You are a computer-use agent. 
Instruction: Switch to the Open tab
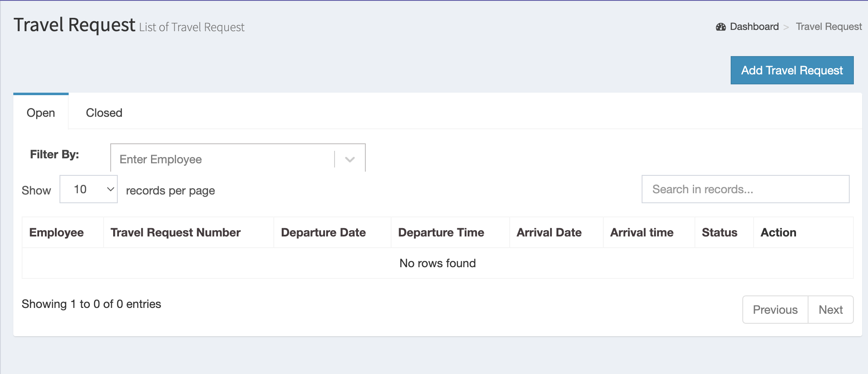click(41, 113)
